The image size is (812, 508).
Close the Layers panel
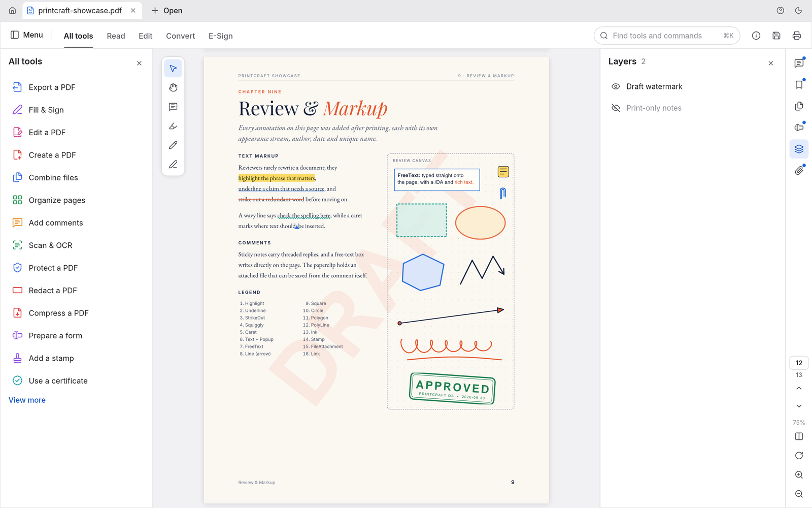tap(771, 63)
